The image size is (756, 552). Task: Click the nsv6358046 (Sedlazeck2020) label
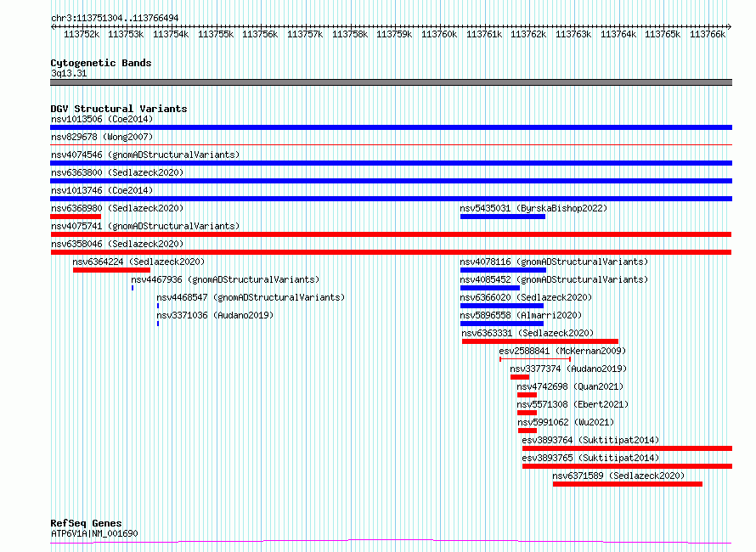pyautogui.click(x=117, y=244)
